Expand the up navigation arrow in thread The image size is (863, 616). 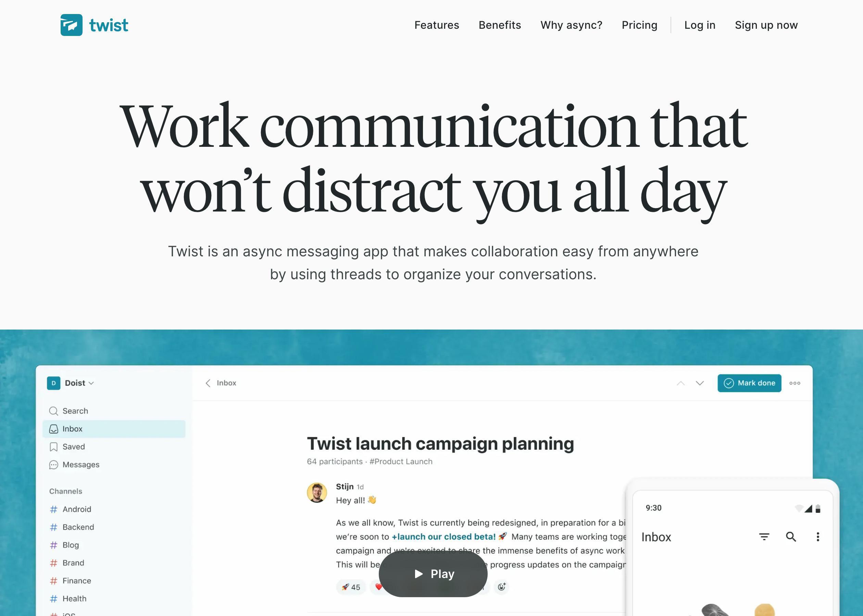pyautogui.click(x=680, y=383)
